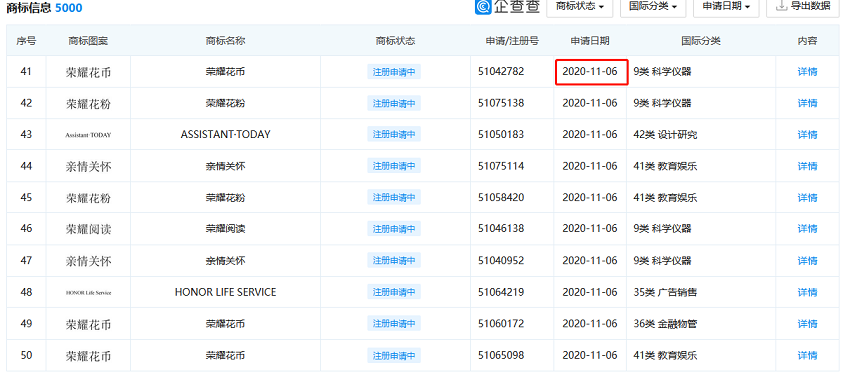Image resolution: width=850 pixels, height=377 pixels.
Task: Click 9类 科学仪器 in row 46
Action: [x=662, y=229]
